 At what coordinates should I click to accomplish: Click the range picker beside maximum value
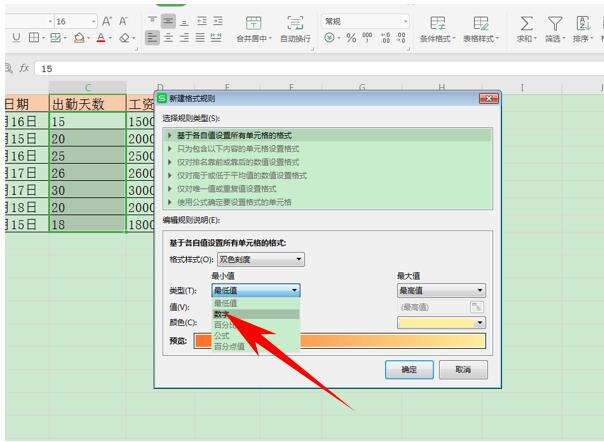[x=477, y=307]
